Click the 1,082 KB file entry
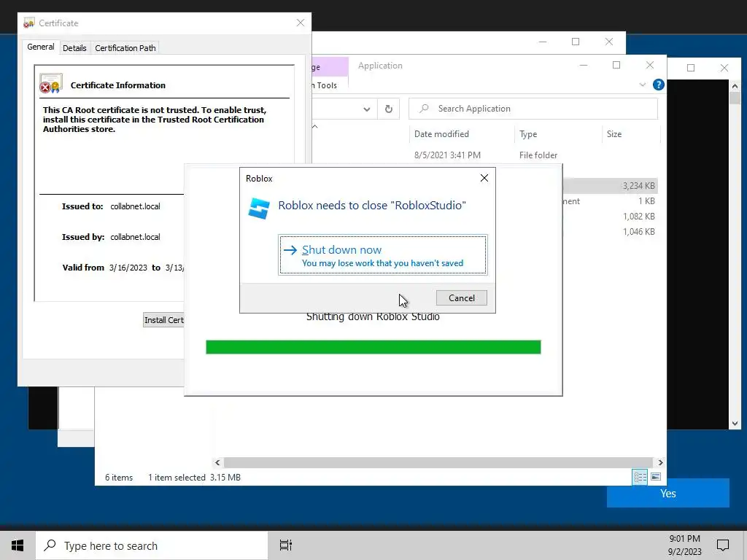Viewport: 747px width, 560px height. click(639, 216)
